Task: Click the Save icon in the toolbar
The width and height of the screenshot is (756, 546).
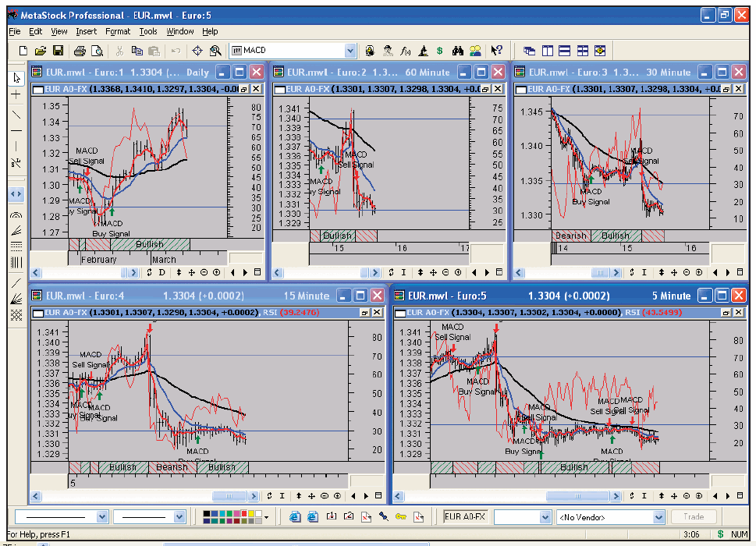Action: point(58,51)
